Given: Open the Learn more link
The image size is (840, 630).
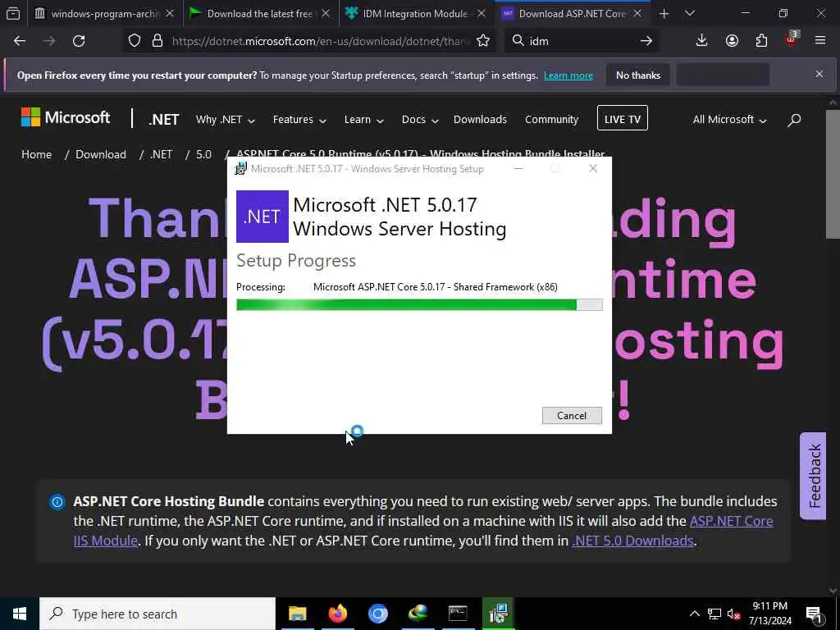Looking at the screenshot, I should point(568,75).
